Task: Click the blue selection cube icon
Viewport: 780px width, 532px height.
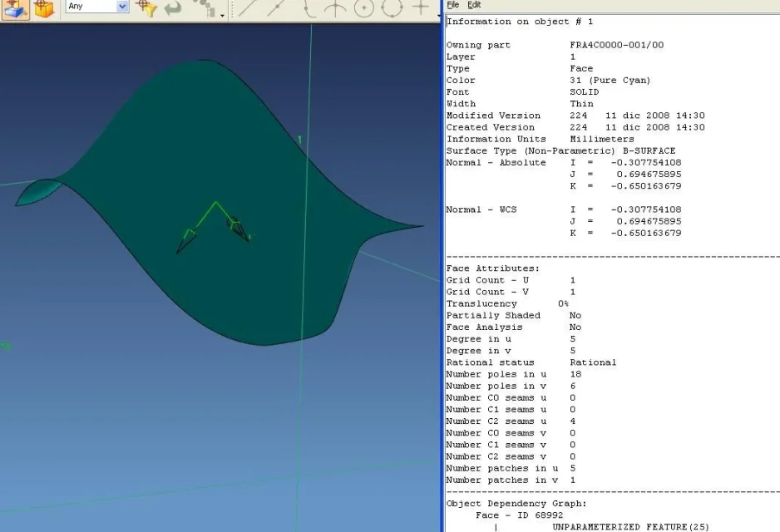Action: click(x=17, y=7)
